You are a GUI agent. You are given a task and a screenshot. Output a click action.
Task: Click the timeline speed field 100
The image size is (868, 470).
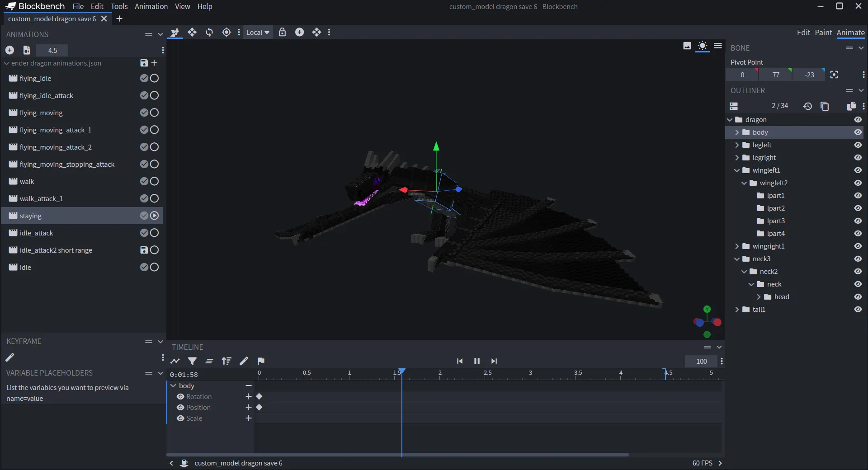coord(701,361)
